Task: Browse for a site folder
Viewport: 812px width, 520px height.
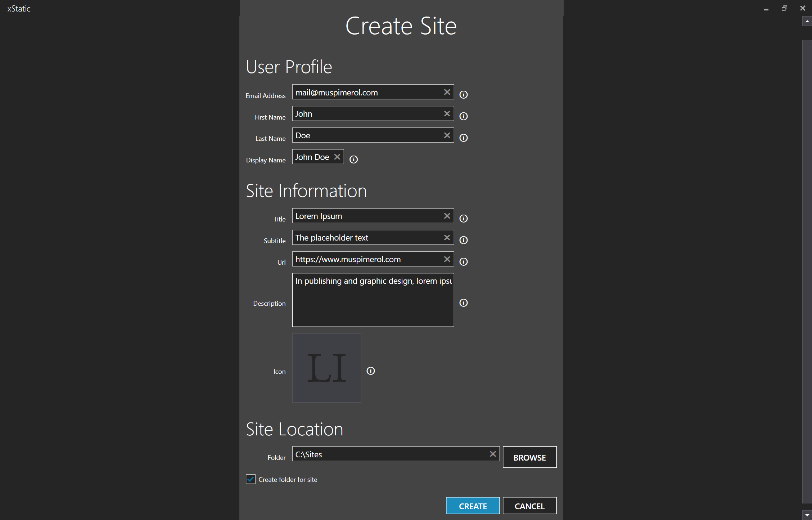Action: 529,457
